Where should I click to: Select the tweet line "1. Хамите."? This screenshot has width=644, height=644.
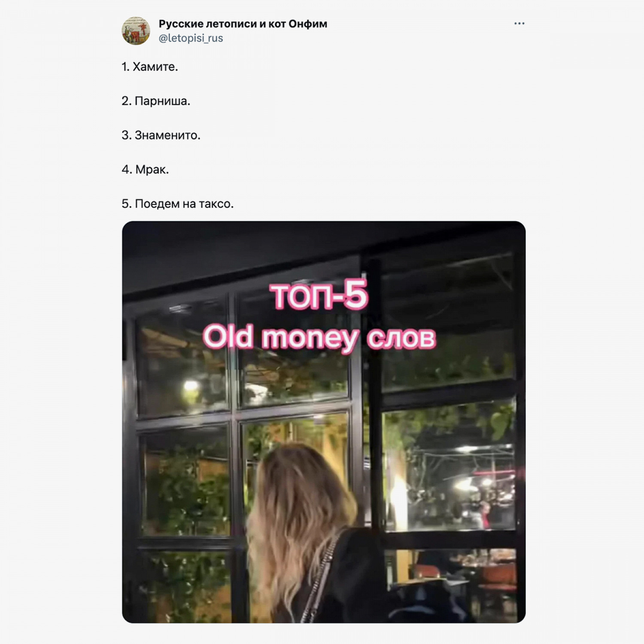coord(149,67)
